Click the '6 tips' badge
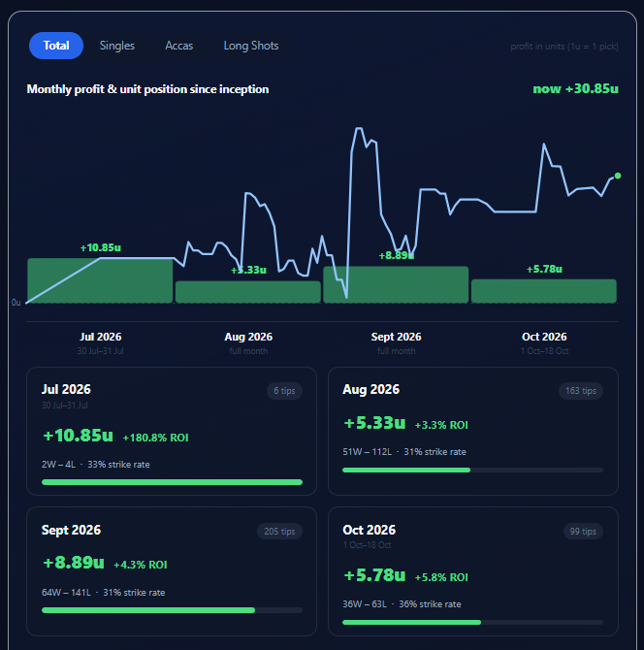The image size is (644, 650). tap(284, 391)
